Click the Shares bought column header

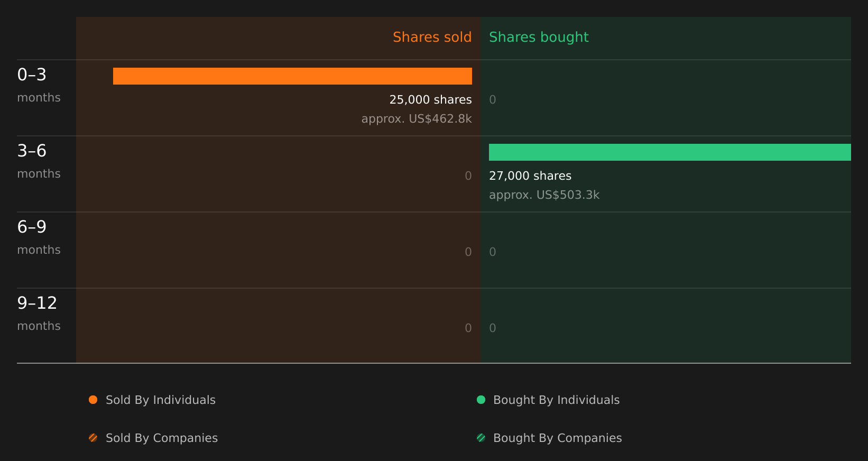coord(539,37)
